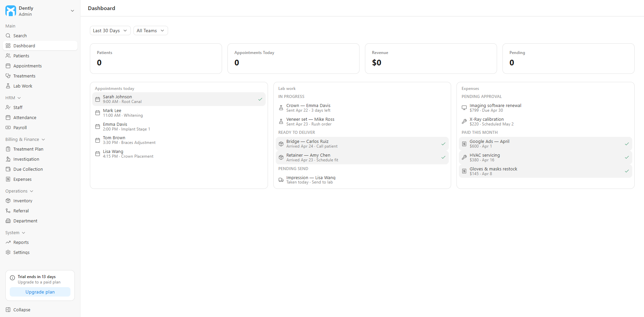Click the Treatments stethoscope icon
The width and height of the screenshot is (644, 317).
point(8,76)
